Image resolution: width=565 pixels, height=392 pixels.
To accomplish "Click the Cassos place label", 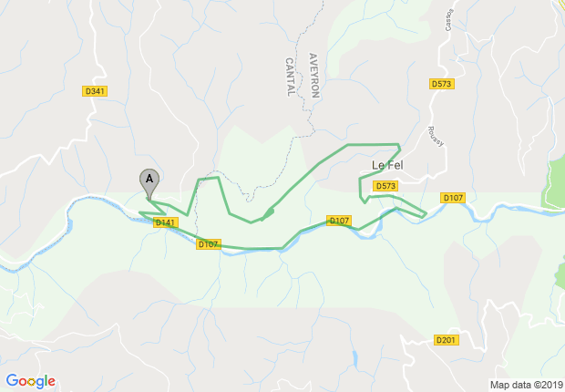I will (449, 20).
